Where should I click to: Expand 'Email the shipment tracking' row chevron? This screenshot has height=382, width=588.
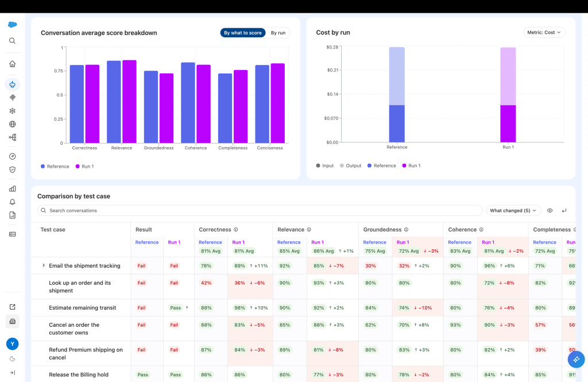click(x=44, y=265)
